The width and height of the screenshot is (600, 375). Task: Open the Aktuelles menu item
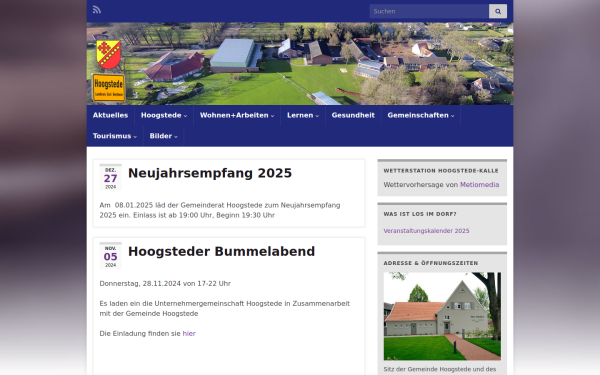coord(110,115)
